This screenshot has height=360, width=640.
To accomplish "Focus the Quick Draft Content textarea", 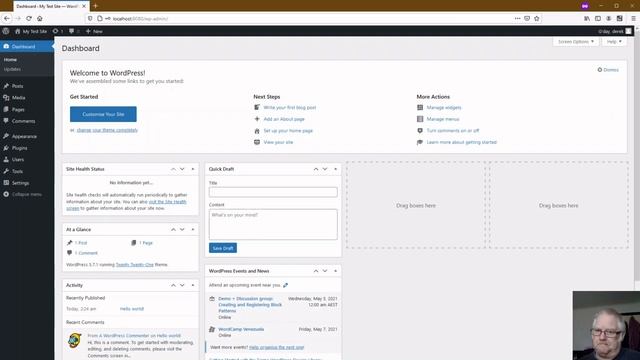I will coord(273,224).
